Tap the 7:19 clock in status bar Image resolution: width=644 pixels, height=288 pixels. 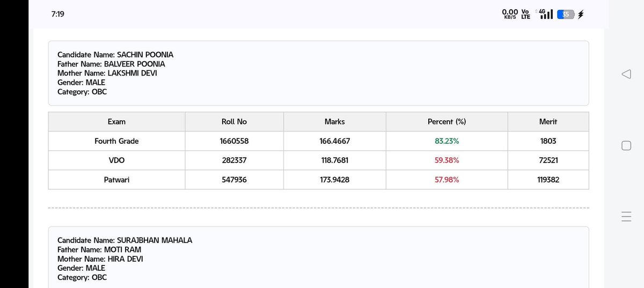point(58,14)
